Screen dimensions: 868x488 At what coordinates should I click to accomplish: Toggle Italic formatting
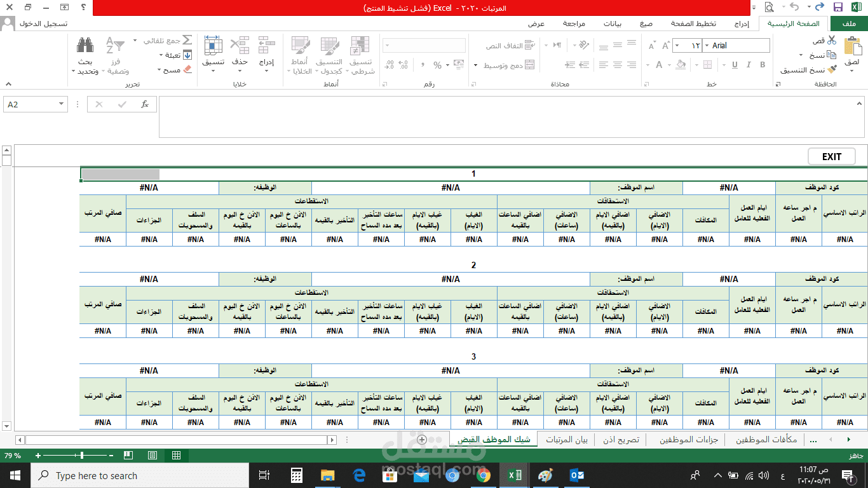coord(749,65)
